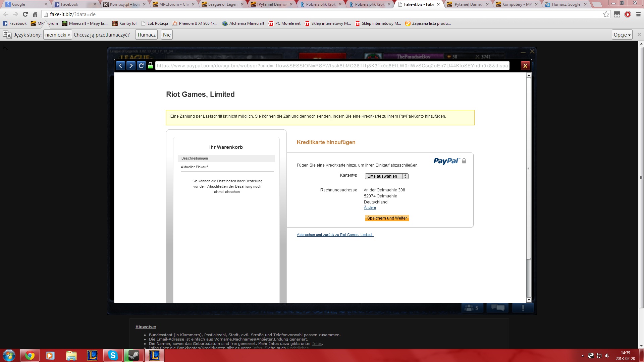Select the Beschreibungen row in Warenkorb
Image resolution: width=644 pixels, height=362 pixels.
[226, 159]
